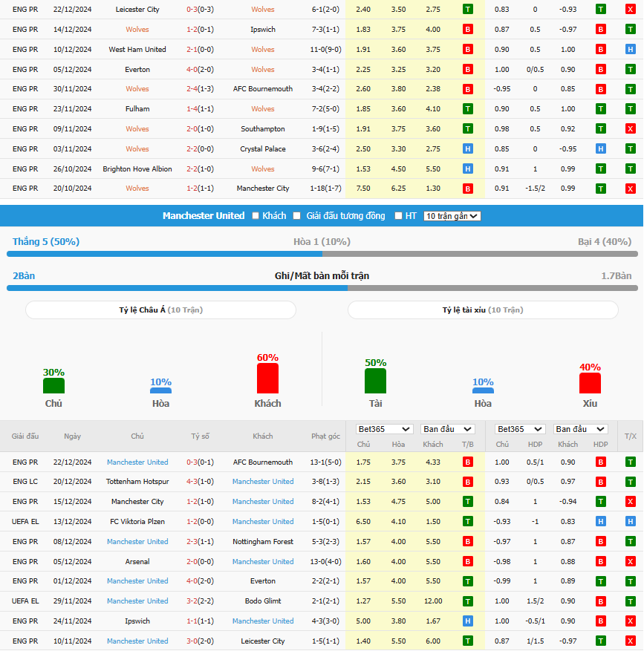Open the Bet365 dropdown above the Chủ/Hòa odds columns
The width and height of the screenshot is (644, 651).
coord(384,429)
